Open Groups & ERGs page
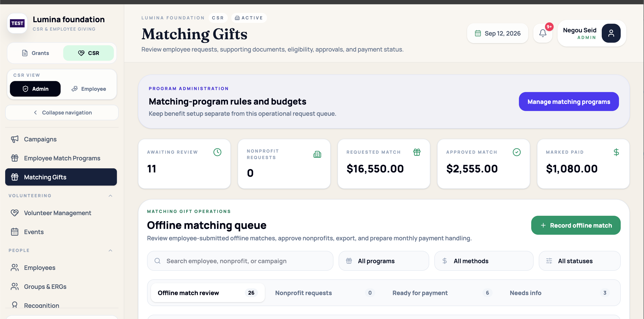This screenshot has width=644, height=319. 61,286
